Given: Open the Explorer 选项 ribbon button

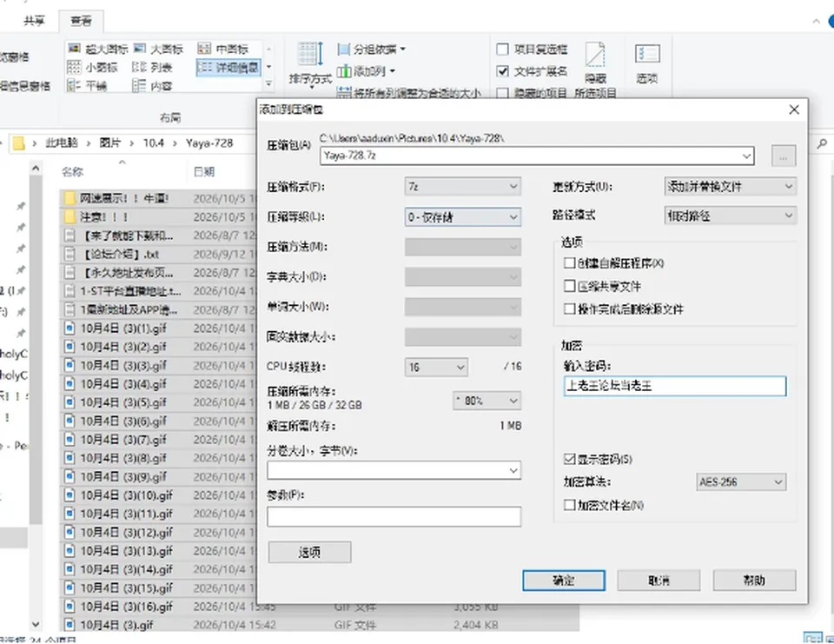Looking at the screenshot, I should 647,63.
